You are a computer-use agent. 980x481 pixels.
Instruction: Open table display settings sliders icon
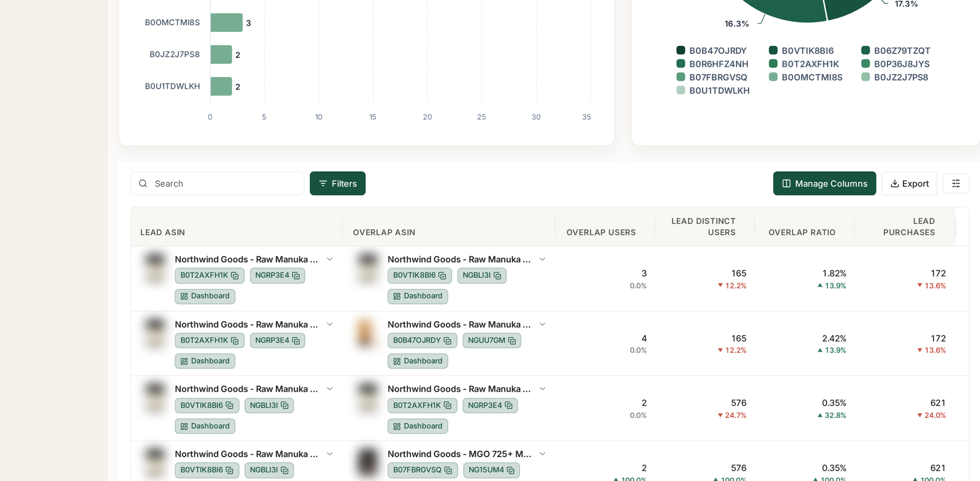pos(956,184)
